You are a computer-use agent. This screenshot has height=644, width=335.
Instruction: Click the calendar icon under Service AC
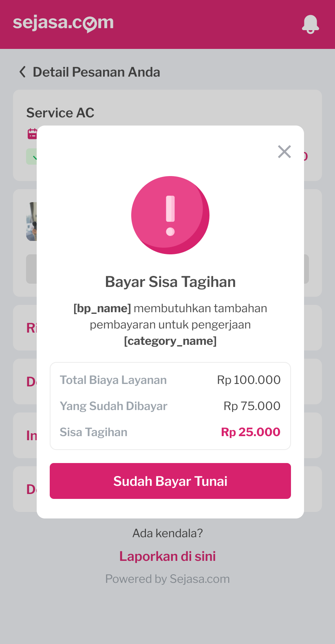[x=32, y=134]
